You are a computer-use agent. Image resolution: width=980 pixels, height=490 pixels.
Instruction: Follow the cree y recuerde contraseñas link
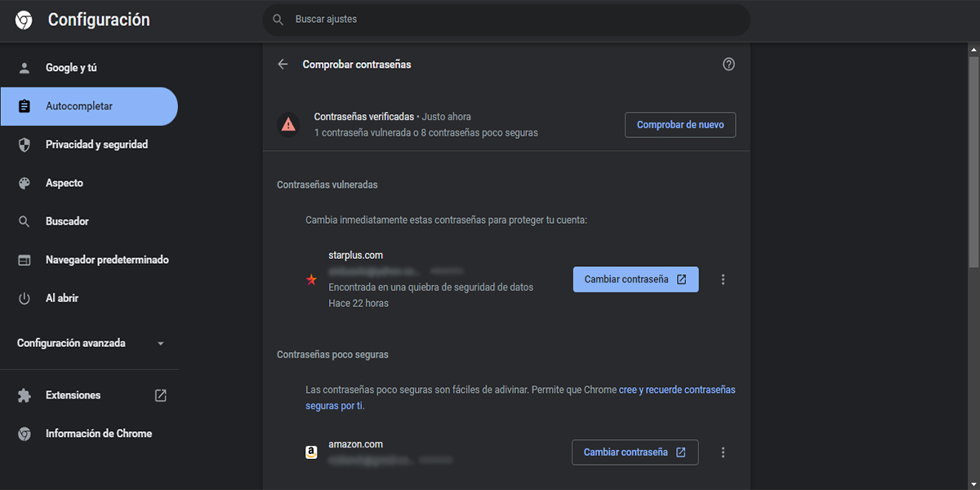click(677, 390)
